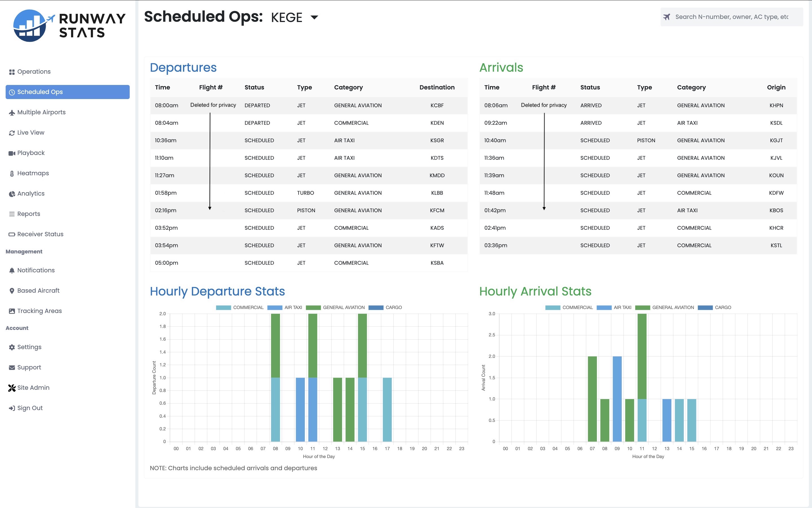Click the 01:58pm TURBO departure row
The image size is (812, 508).
click(309, 193)
